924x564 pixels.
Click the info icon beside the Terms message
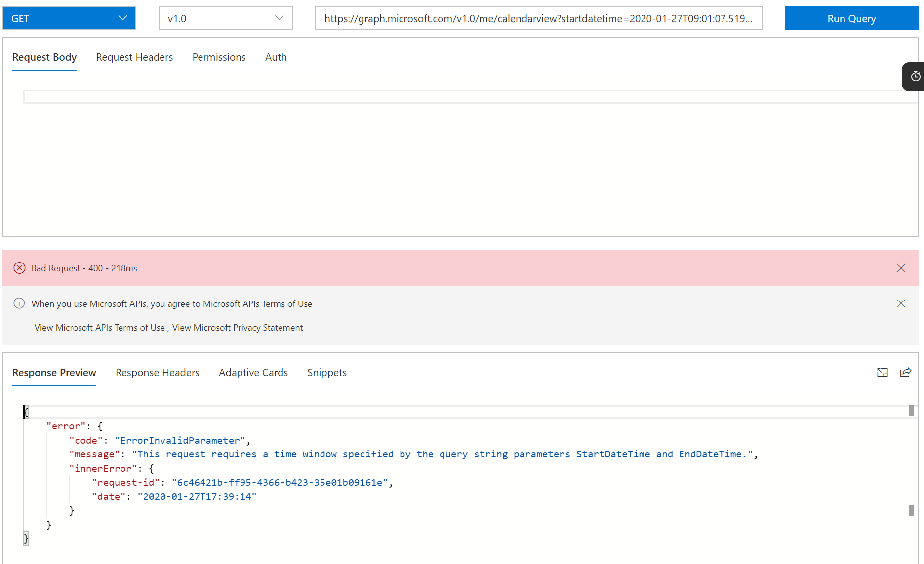coord(19,303)
